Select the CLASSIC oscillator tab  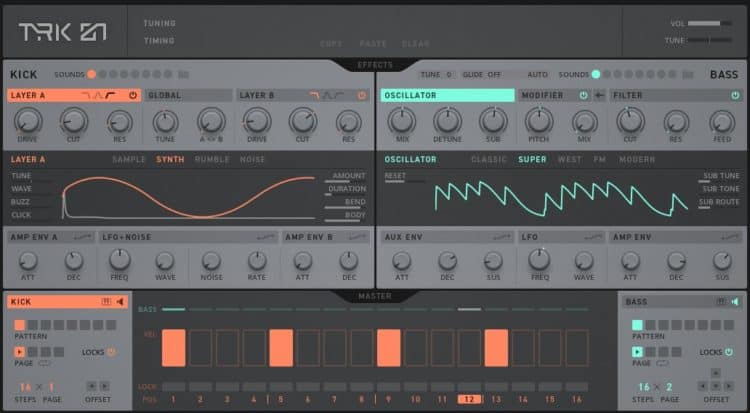click(489, 159)
